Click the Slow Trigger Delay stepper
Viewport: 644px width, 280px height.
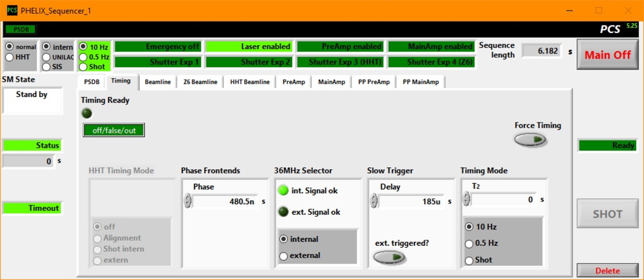click(374, 201)
